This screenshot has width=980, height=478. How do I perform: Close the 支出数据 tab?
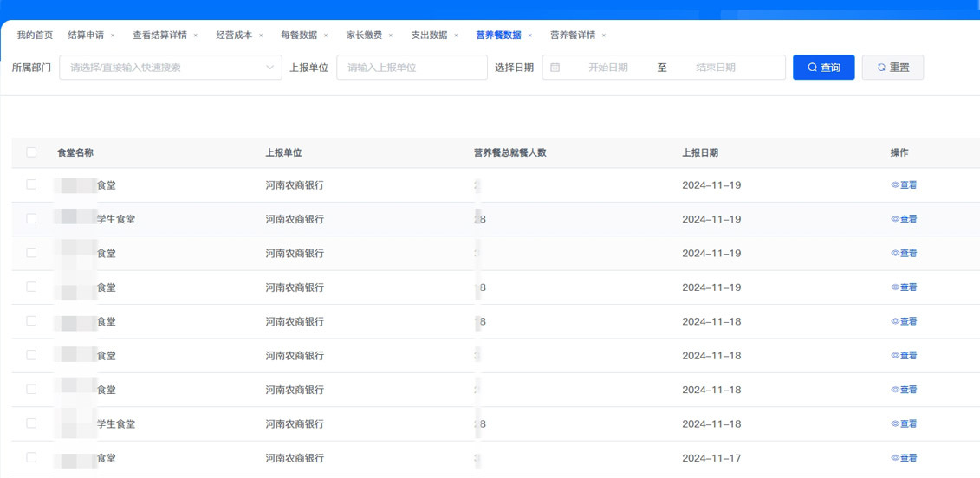(x=456, y=36)
